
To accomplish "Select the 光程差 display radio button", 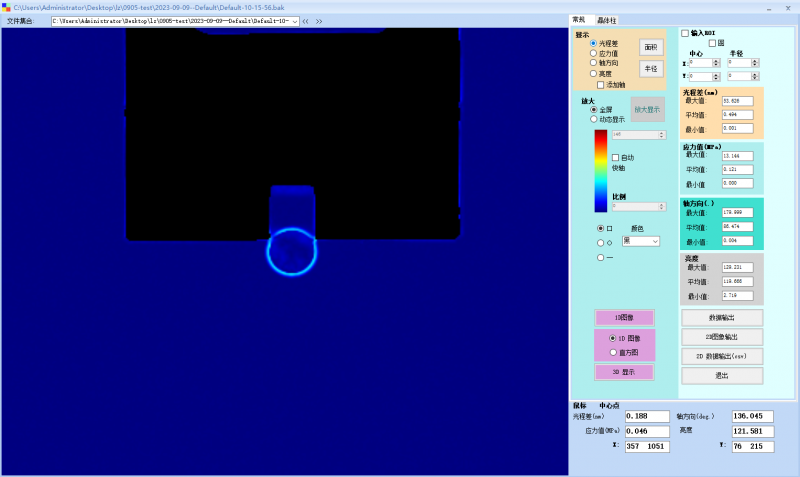I will point(593,43).
